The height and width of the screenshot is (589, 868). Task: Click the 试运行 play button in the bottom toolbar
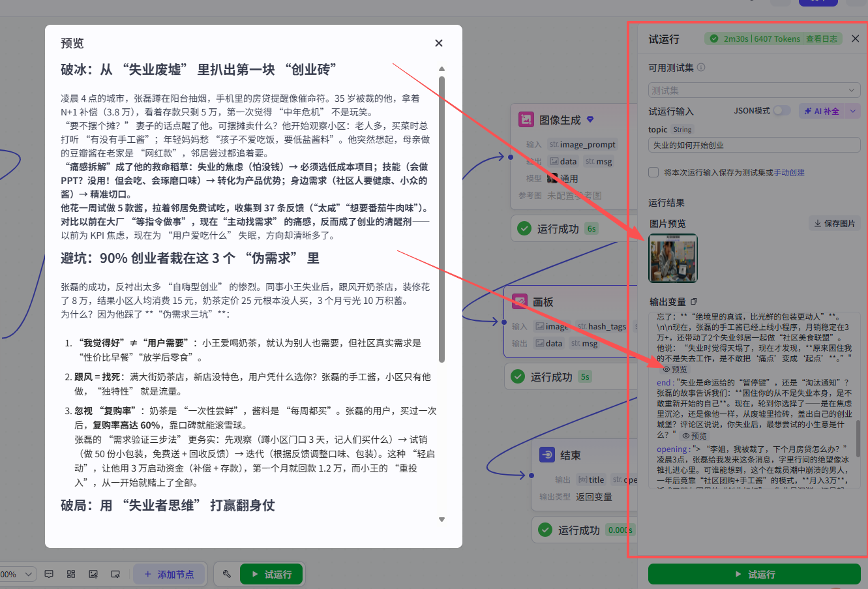[271, 574]
